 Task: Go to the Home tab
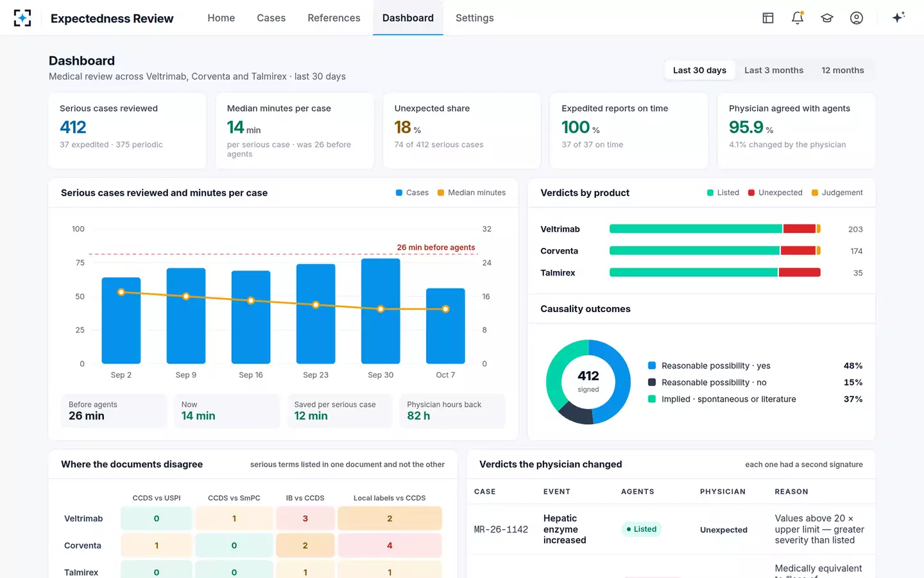tap(221, 18)
